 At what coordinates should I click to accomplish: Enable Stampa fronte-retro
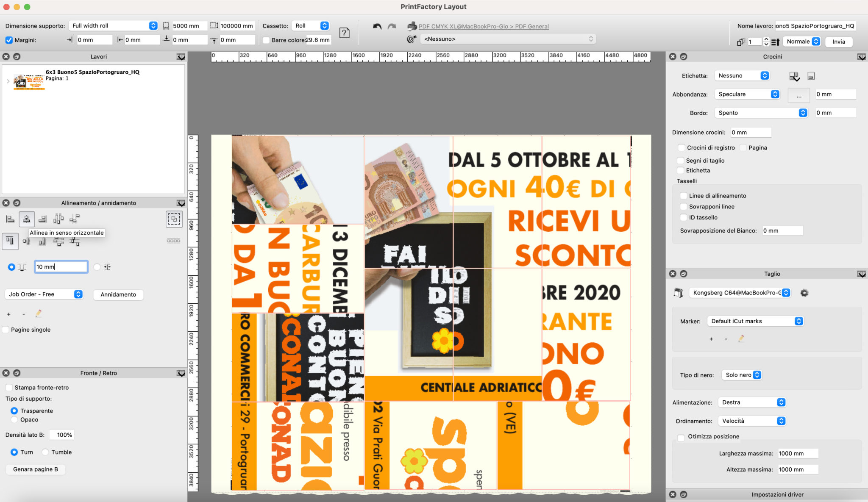click(x=9, y=387)
